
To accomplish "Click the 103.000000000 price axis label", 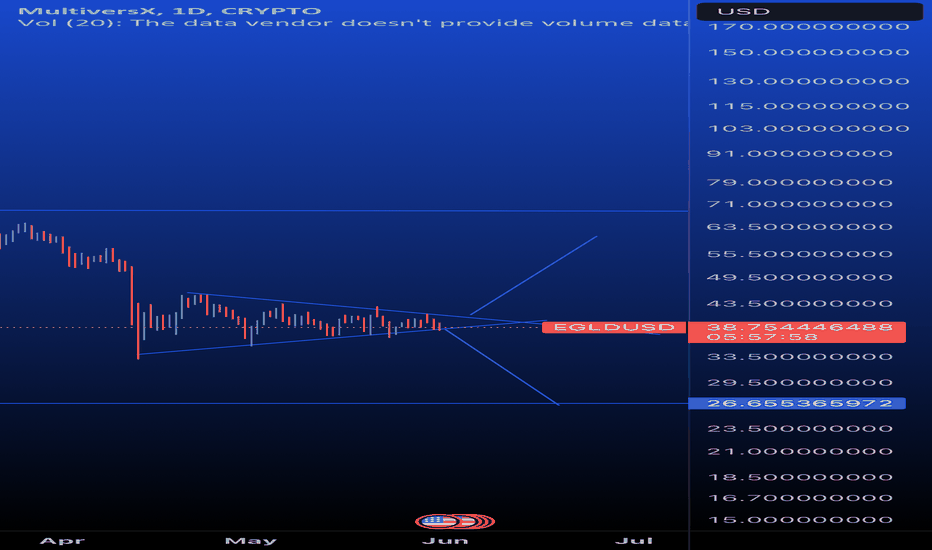I will click(x=808, y=128).
